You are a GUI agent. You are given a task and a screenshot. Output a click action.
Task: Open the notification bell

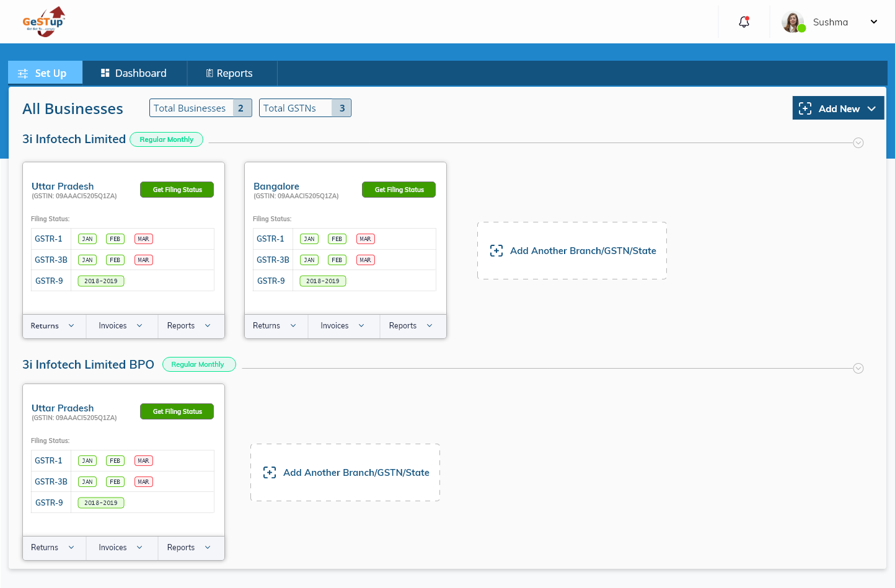tap(744, 22)
